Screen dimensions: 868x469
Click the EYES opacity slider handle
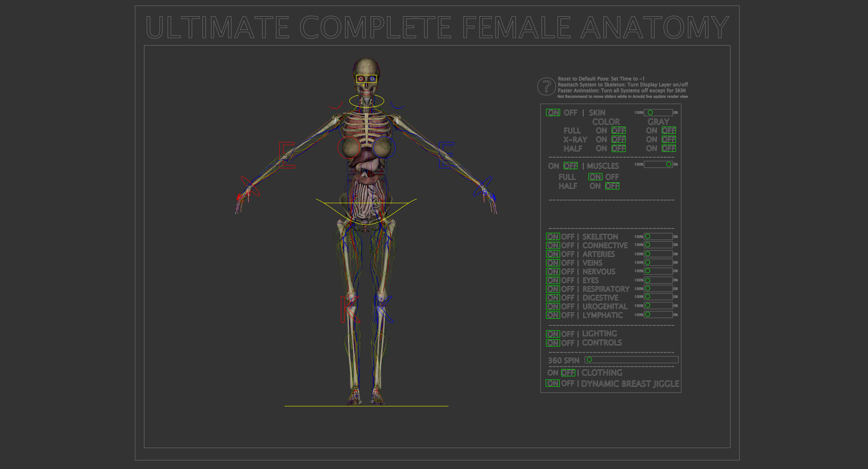coord(647,280)
